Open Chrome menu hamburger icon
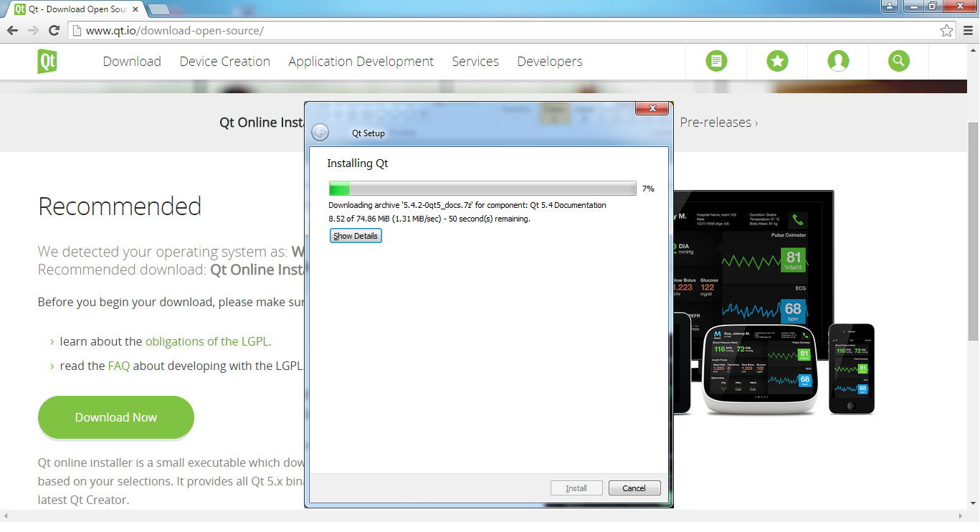 968,31
